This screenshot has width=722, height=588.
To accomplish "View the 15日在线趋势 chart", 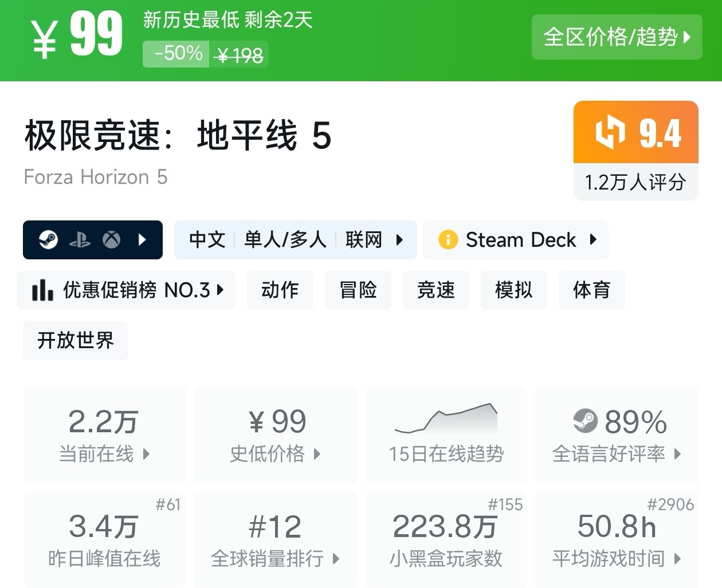I will [446, 435].
